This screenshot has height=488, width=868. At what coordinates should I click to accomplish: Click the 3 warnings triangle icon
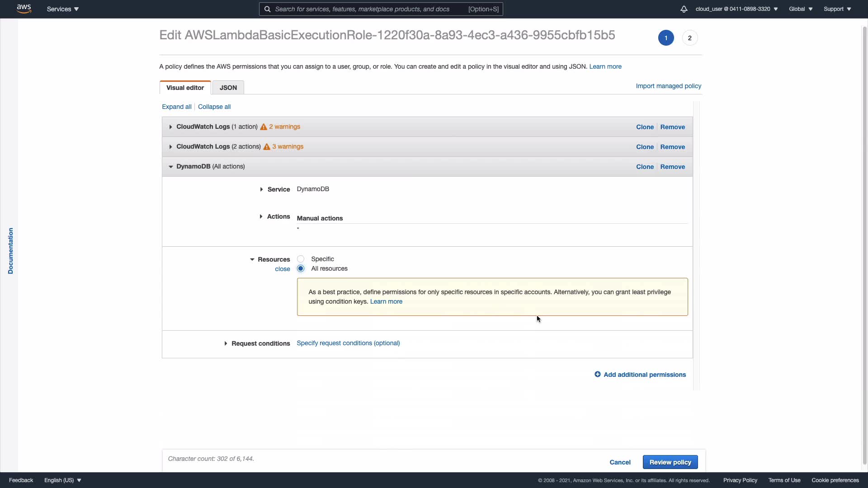tap(267, 147)
